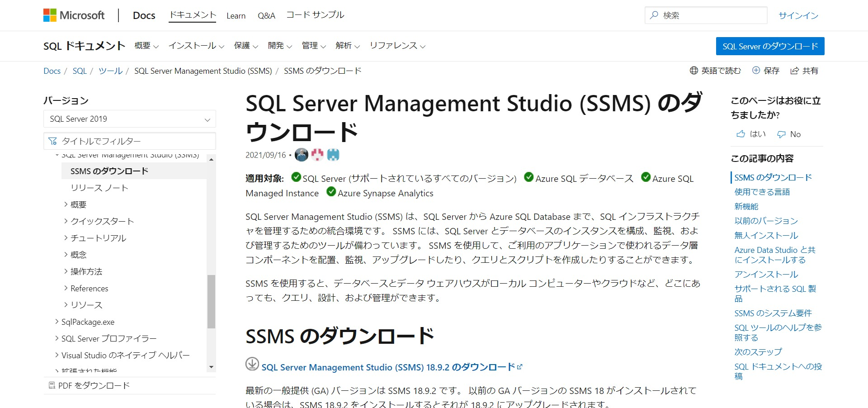
Task: Click the PDF download icon
Action: point(52,385)
